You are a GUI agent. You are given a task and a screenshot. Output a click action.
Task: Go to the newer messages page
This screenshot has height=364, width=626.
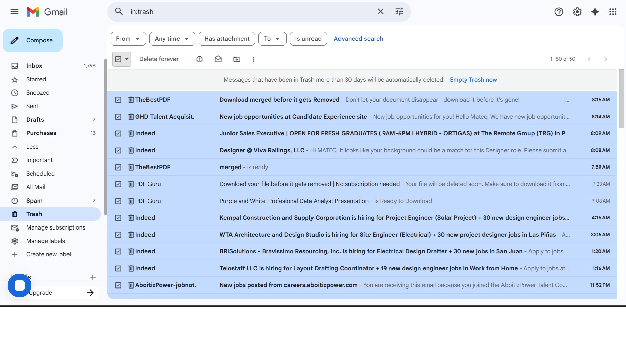pos(589,59)
